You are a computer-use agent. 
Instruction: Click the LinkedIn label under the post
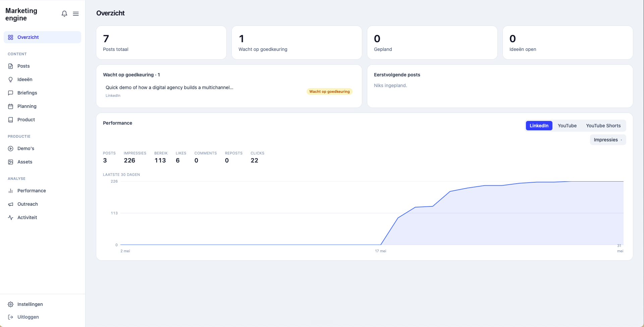(113, 95)
